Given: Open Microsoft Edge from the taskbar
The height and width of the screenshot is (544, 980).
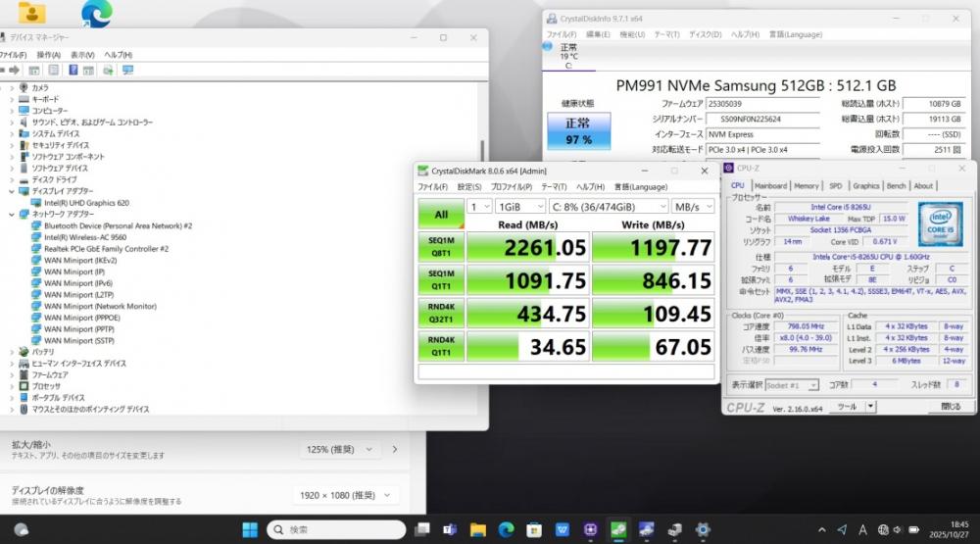Looking at the screenshot, I should 506,529.
